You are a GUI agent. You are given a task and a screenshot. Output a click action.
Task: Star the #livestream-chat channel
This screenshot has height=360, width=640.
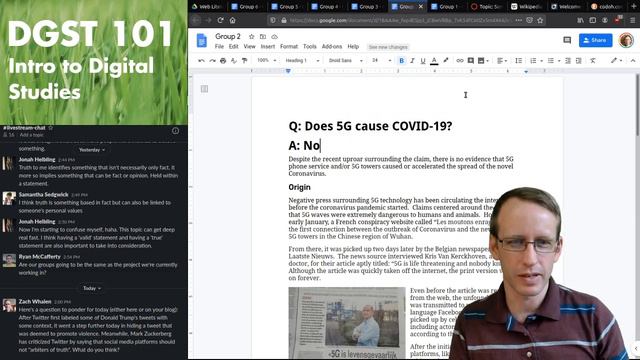click(x=51, y=128)
